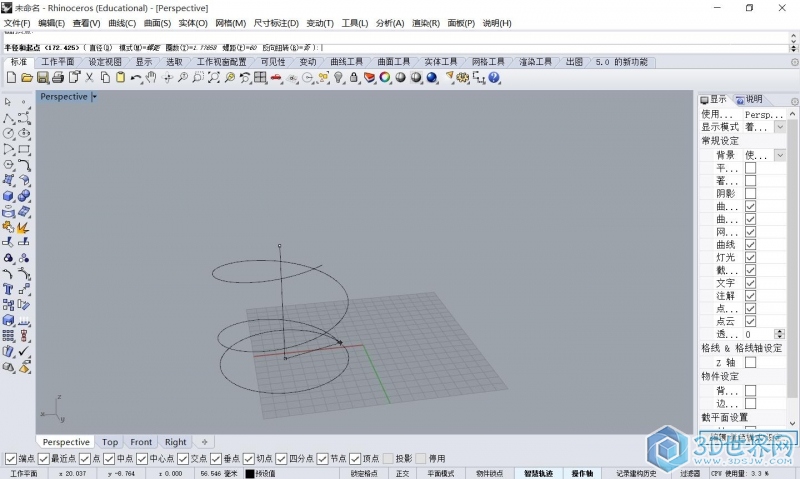Screen dimensions: 800x479
Task: Click the Copy icon in the toolbar
Action: coord(105,78)
